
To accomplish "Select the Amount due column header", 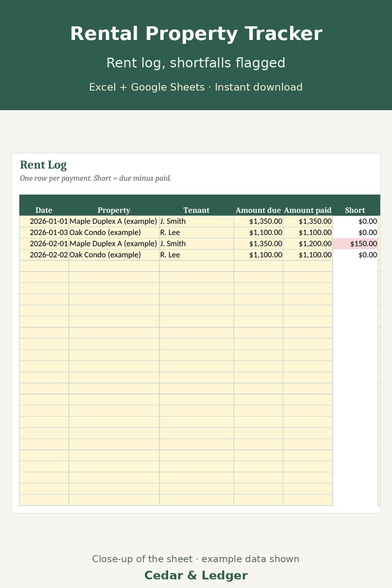I will click(258, 210).
